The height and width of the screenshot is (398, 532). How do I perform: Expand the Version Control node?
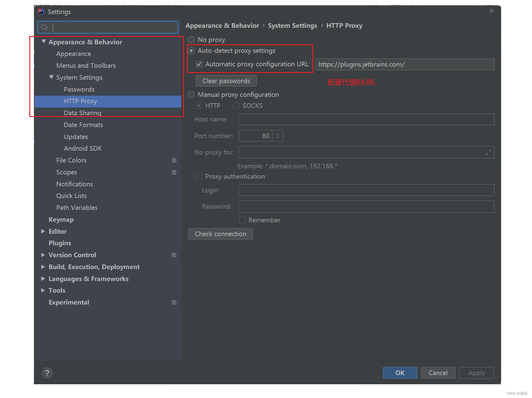[x=43, y=255]
